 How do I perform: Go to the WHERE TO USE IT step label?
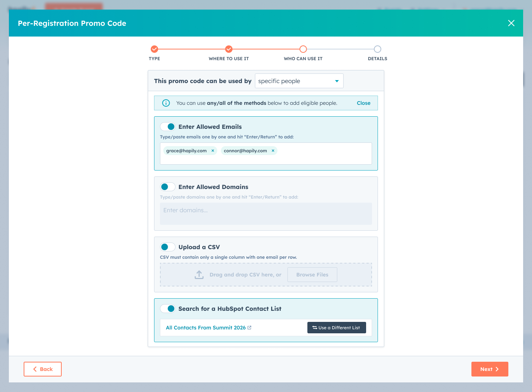tap(229, 59)
